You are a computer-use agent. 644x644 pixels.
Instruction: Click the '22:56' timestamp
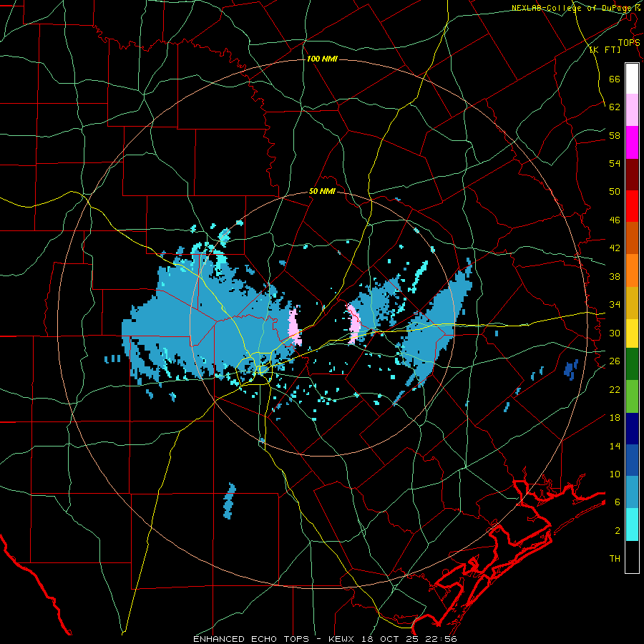[x=442, y=639]
